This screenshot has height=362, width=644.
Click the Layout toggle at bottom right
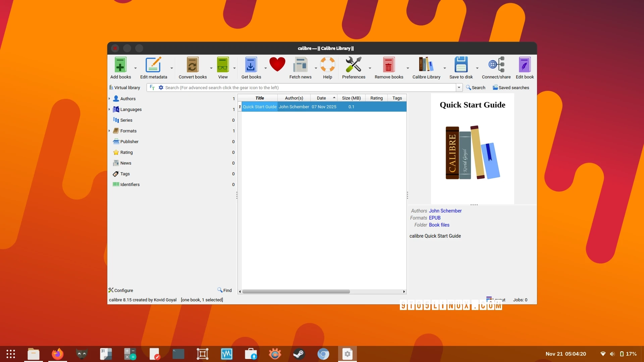coord(496,299)
